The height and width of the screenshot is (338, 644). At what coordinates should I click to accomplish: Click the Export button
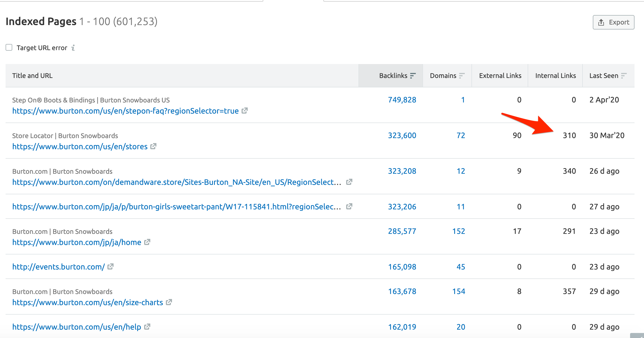(613, 22)
